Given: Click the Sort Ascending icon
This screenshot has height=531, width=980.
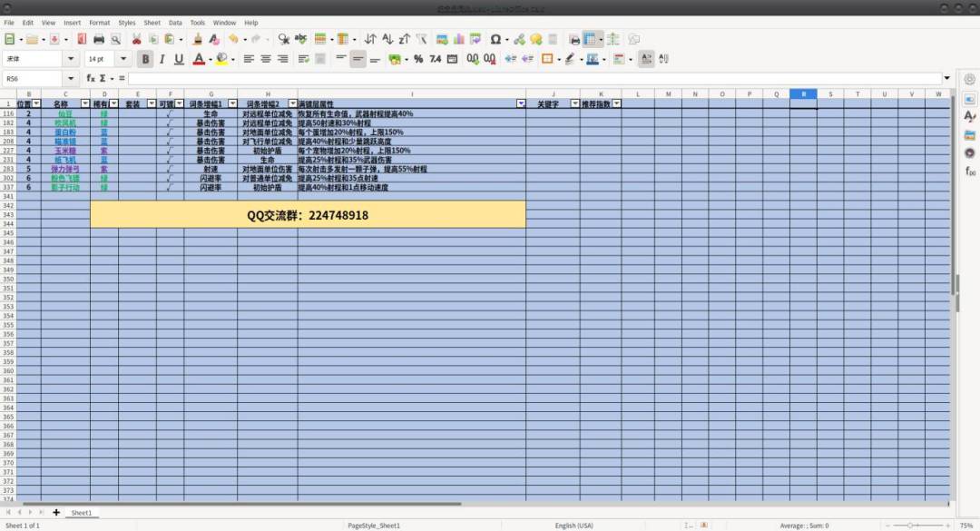Looking at the screenshot, I should (x=387, y=39).
